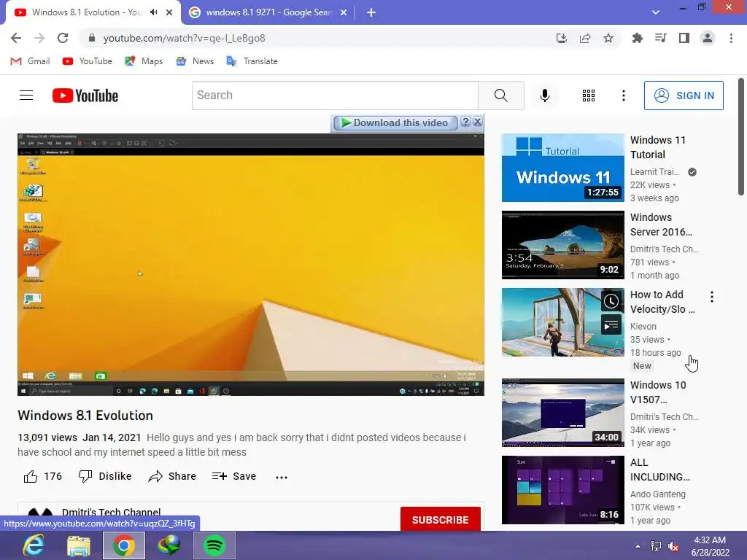Subscribe to Dmitri's Tech Channel
Viewport: 747px width, 560px height.
440,519
